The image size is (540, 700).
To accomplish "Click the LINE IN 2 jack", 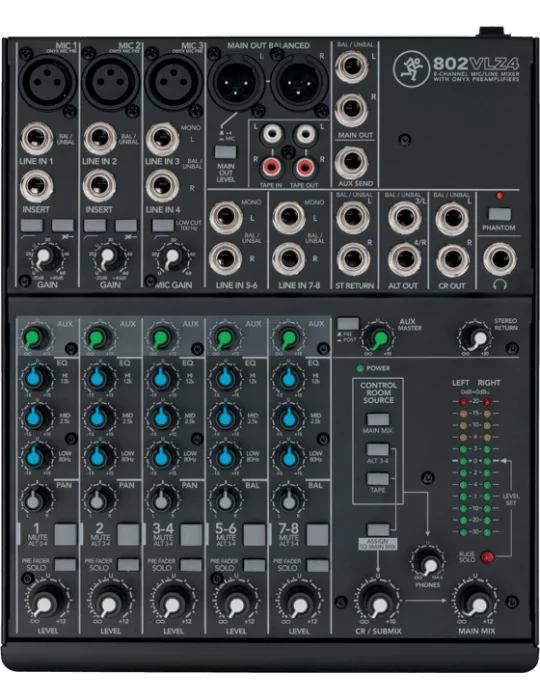I will click(100, 139).
